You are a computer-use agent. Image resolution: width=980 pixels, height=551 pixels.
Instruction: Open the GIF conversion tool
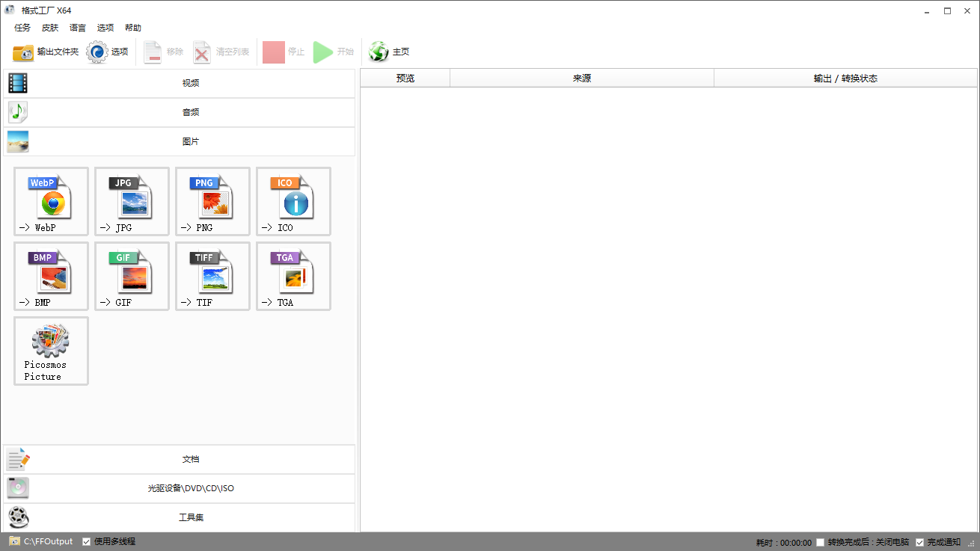click(x=132, y=276)
